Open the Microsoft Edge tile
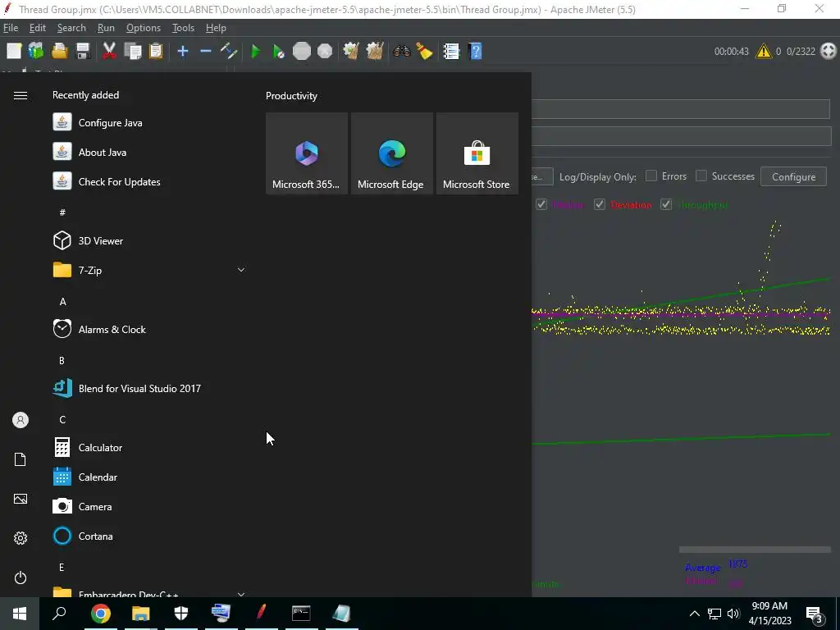 (391, 153)
